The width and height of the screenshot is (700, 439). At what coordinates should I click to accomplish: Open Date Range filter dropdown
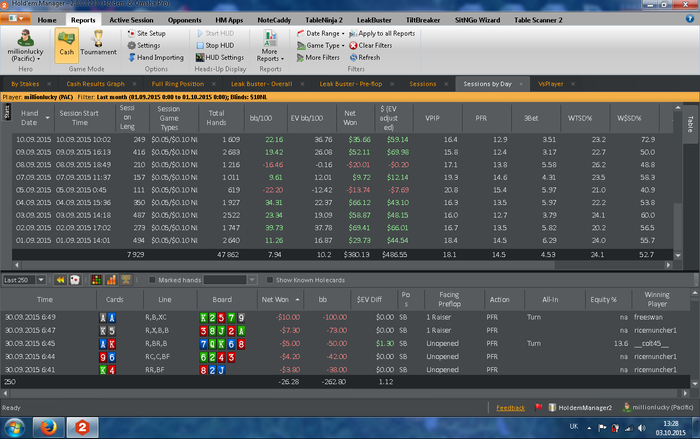point(321,33)
